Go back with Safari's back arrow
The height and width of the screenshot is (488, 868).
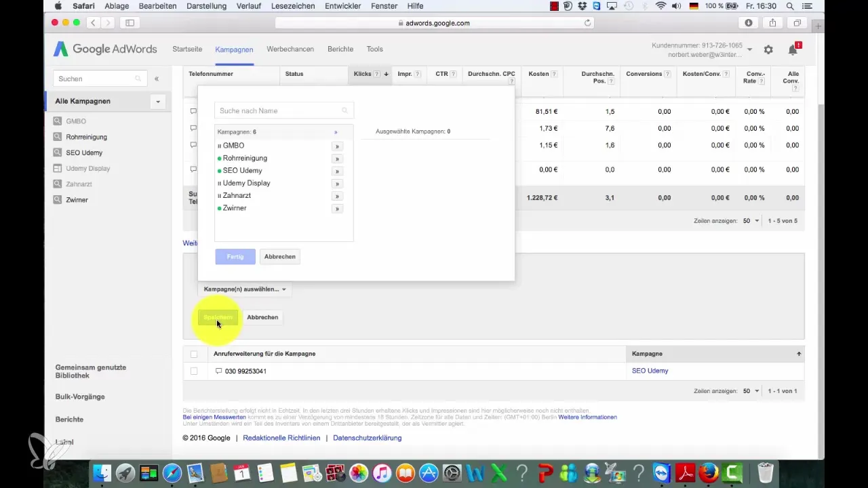[94, 22]
